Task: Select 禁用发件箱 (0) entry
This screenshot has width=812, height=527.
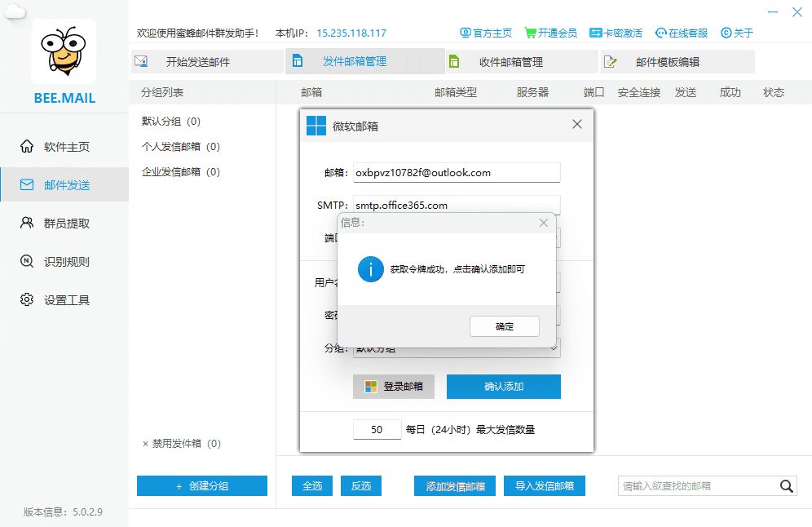Action: (x=182, y=444)
